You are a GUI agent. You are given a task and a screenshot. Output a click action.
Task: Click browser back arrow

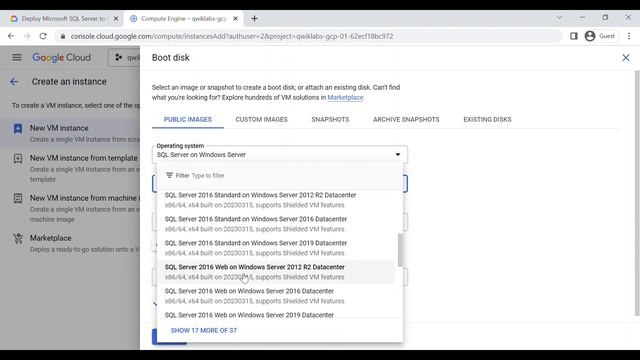coord(11,36)
